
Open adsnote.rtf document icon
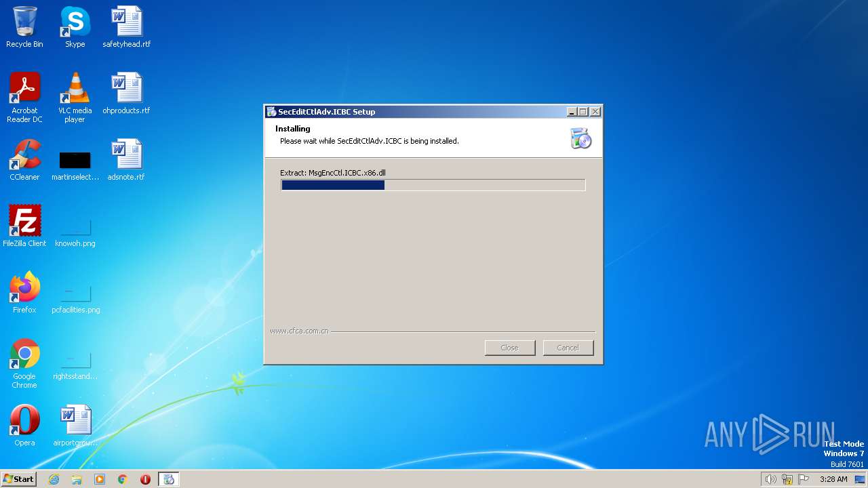[x=126, y=160]
